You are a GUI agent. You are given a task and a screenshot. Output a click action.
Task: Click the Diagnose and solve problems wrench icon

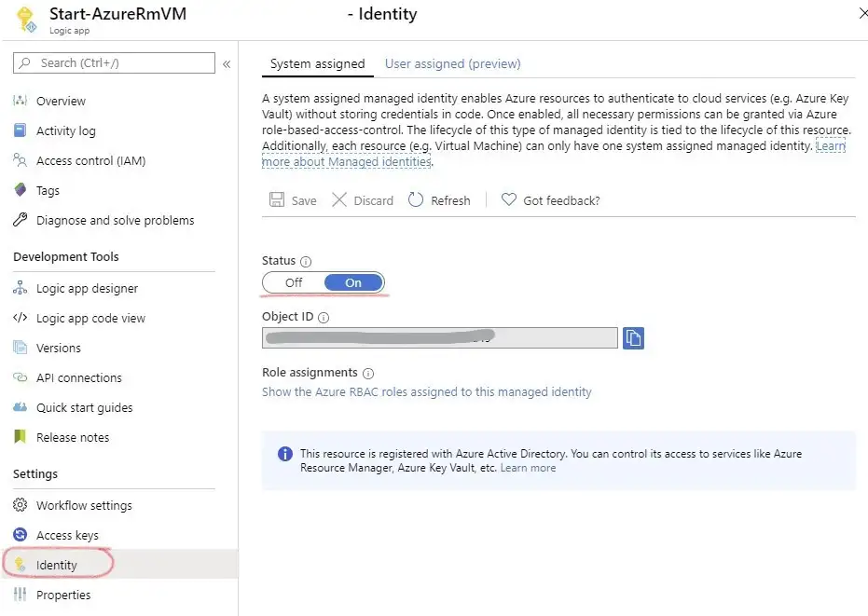click(20, 220)
